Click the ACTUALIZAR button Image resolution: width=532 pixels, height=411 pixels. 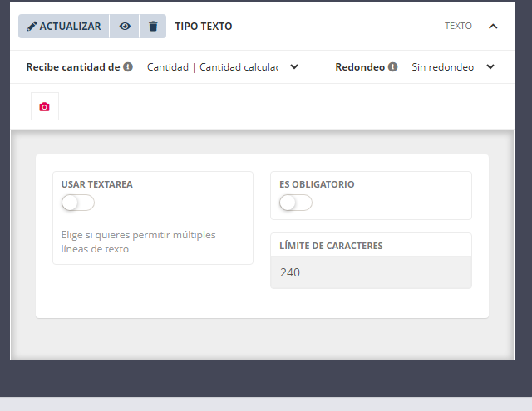tap(64, 27)
